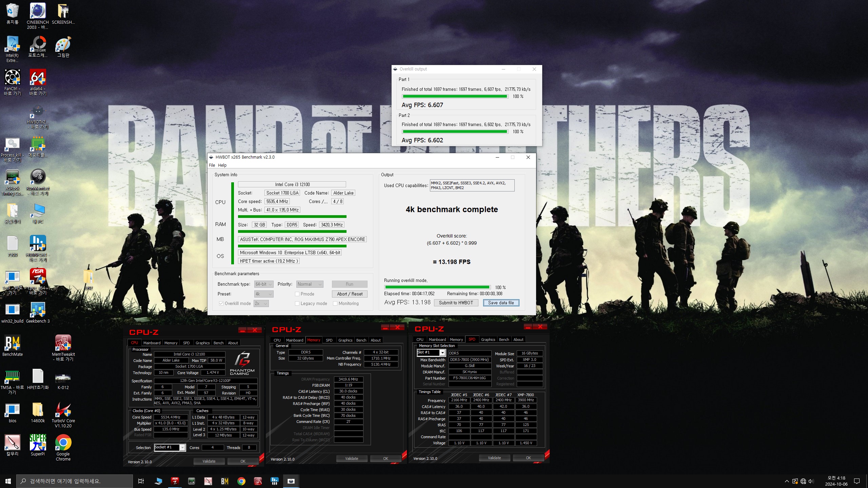Viewport: 868px width, 488px height.
Task: Launch the RunMemtest desktop shortcut
Action: coord(38,182)
